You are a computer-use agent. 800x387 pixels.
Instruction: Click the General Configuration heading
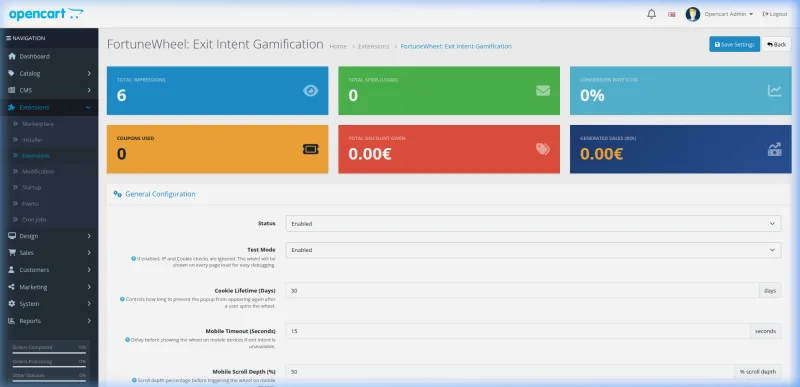160,194
